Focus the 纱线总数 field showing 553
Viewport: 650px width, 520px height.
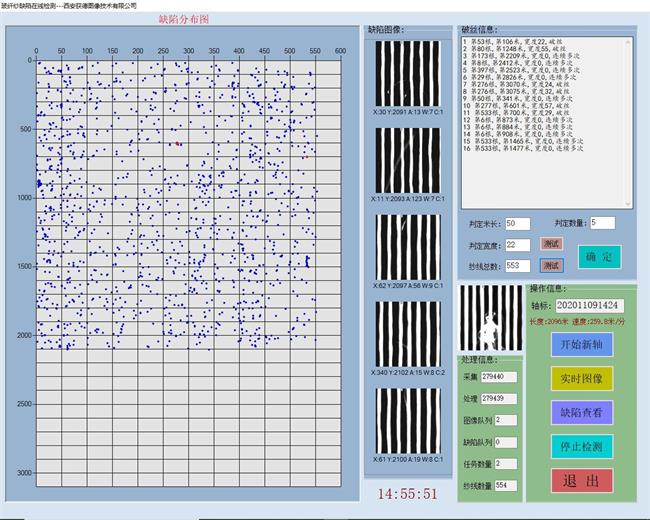coord(518,266)
